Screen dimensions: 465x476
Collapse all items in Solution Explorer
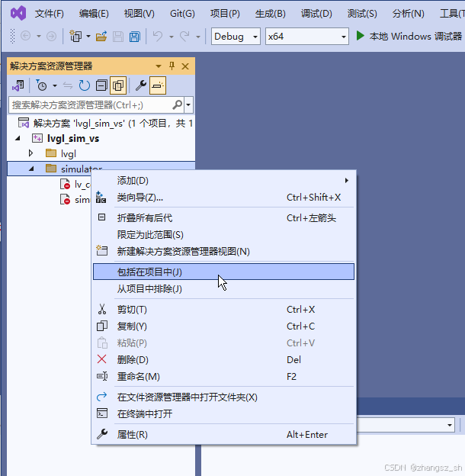pyautogui.click(x=101, y=85)
